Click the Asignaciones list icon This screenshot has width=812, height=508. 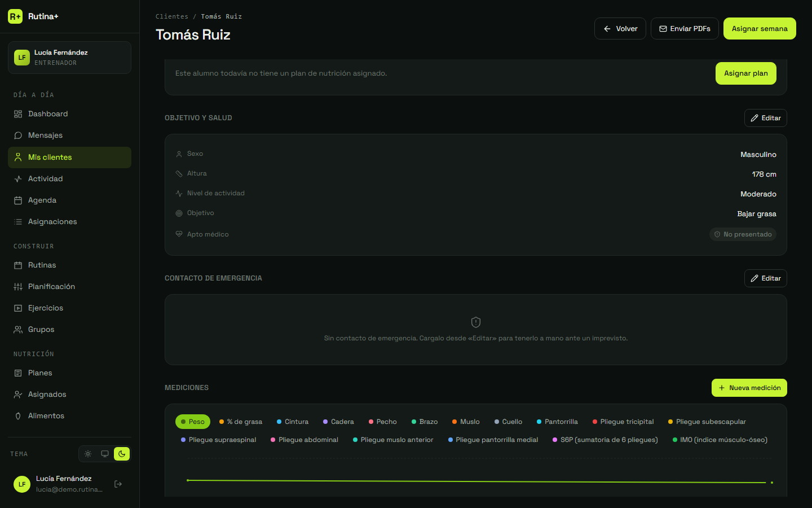[18, 222]
